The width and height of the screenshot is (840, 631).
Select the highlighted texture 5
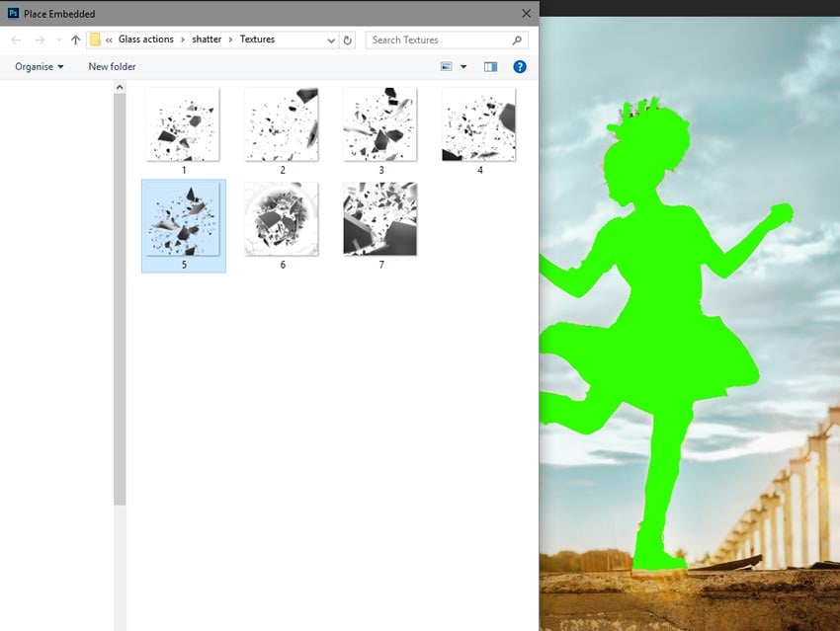(184, 226)
